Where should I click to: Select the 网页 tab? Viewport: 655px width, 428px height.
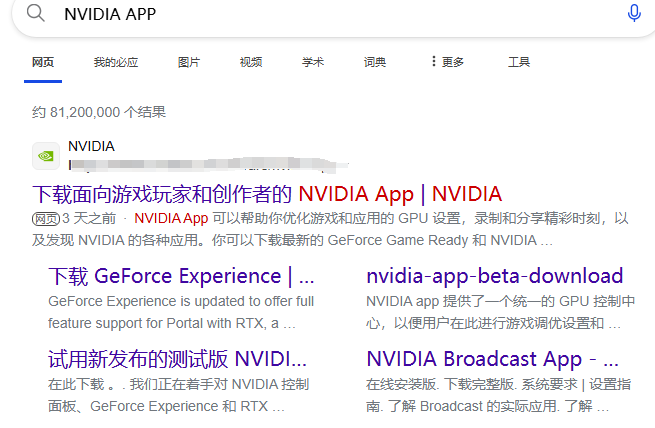pos(43,62)
